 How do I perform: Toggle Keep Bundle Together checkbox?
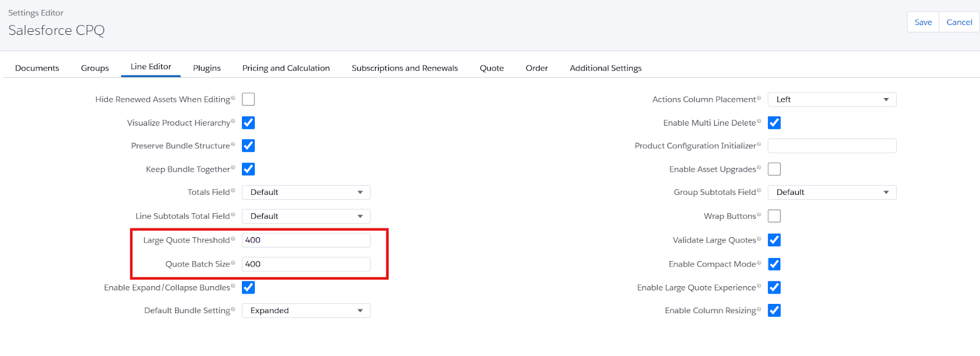tap(248, 169)
